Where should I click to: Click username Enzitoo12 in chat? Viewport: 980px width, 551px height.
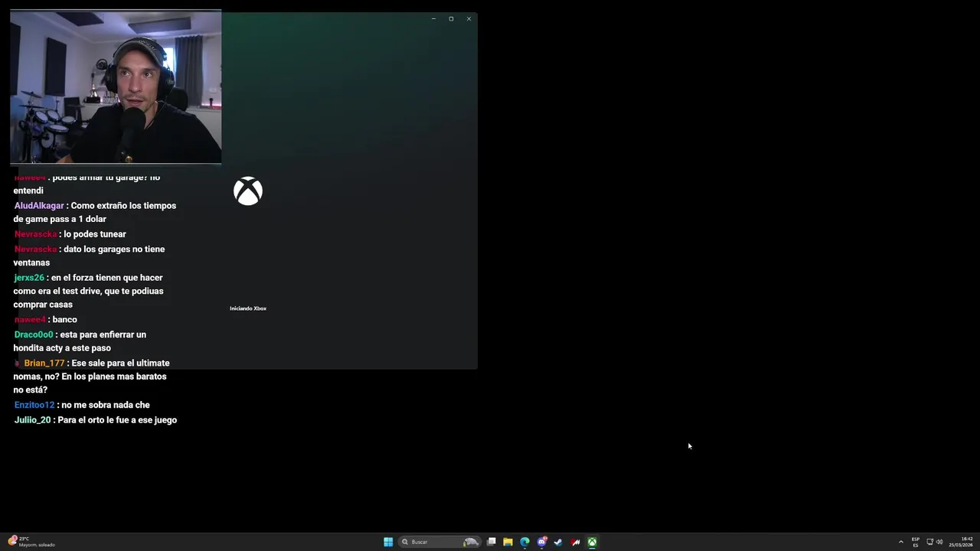point(34,405)
